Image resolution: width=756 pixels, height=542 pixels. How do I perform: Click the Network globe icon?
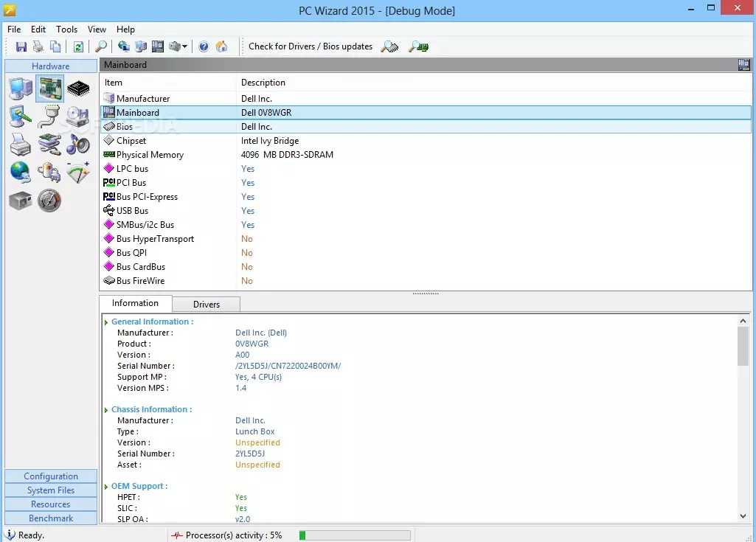point(21,172)
